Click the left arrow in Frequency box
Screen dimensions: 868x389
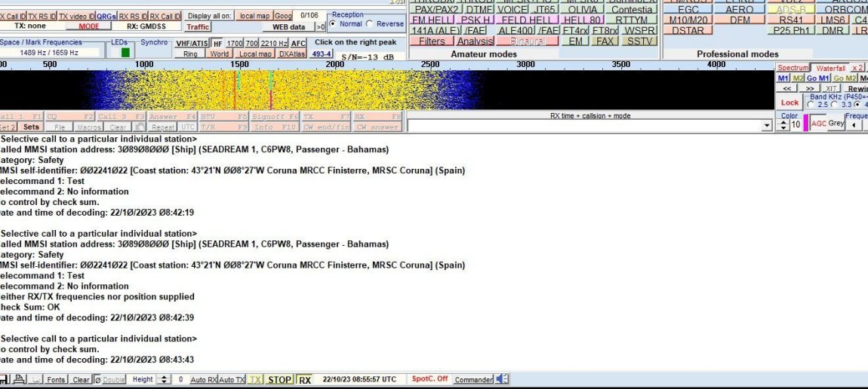coord(853,125)
